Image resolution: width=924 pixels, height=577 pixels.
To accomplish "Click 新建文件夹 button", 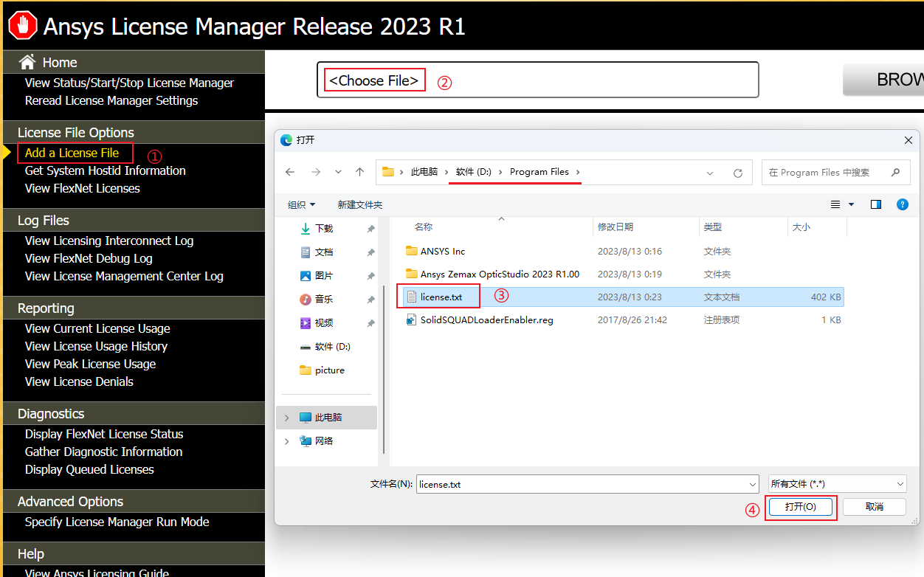I will coord(360,205).
